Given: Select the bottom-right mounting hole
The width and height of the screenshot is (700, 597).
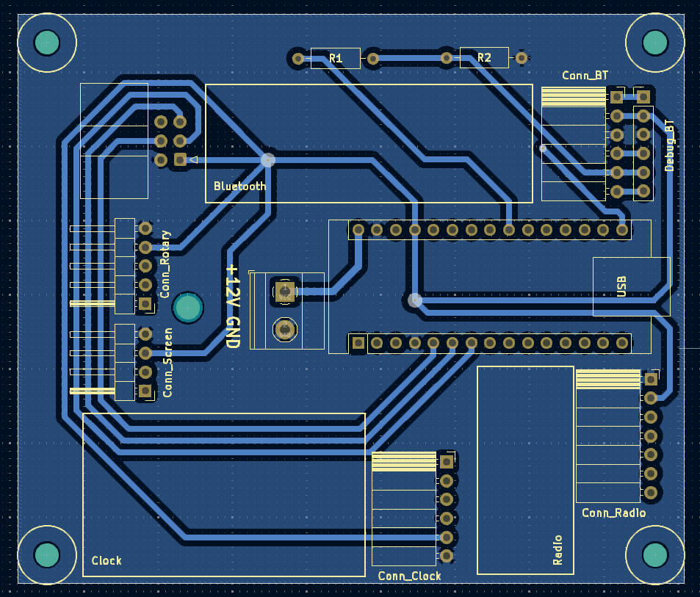Looking at the screenshot, I should (655, 554).
